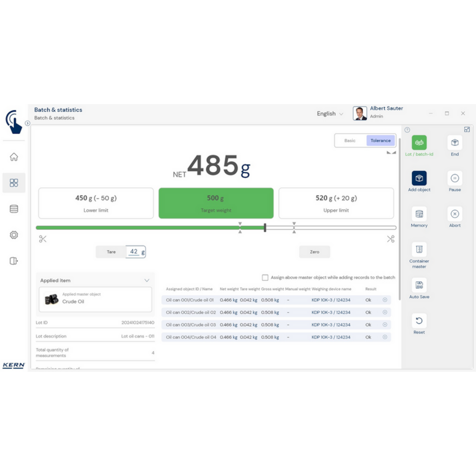This screenshot has height=476, width=476.
Task: Expand the details of Oil can 001 row
Action: (x=385, y=300)
